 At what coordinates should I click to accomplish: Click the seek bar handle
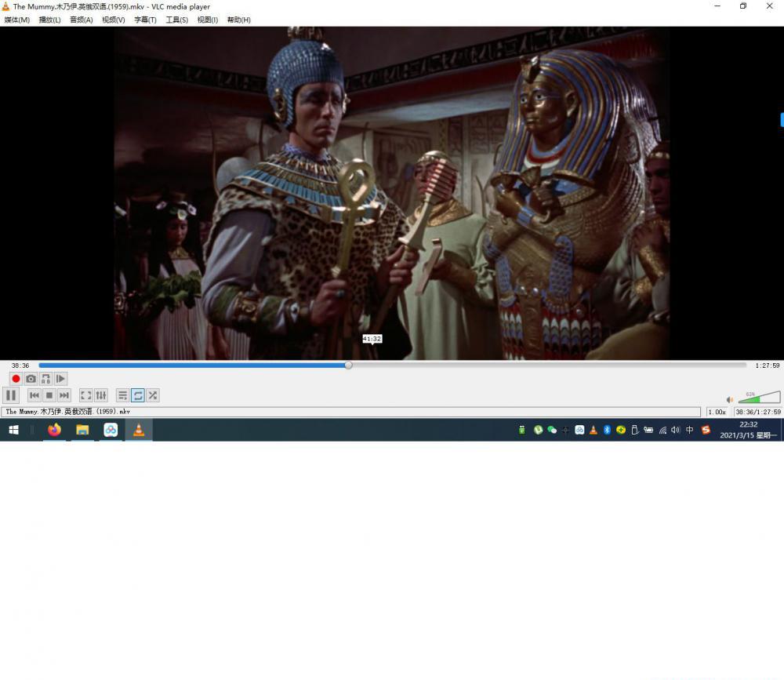point(349,365)
